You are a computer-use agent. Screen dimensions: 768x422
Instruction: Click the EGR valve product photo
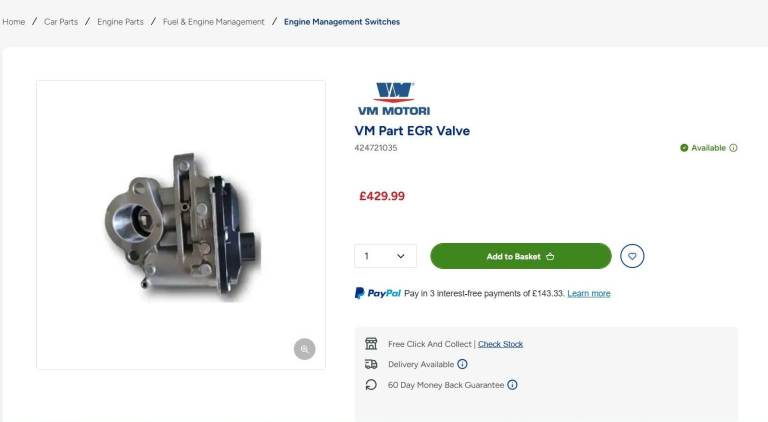click(x=181, y=223)
